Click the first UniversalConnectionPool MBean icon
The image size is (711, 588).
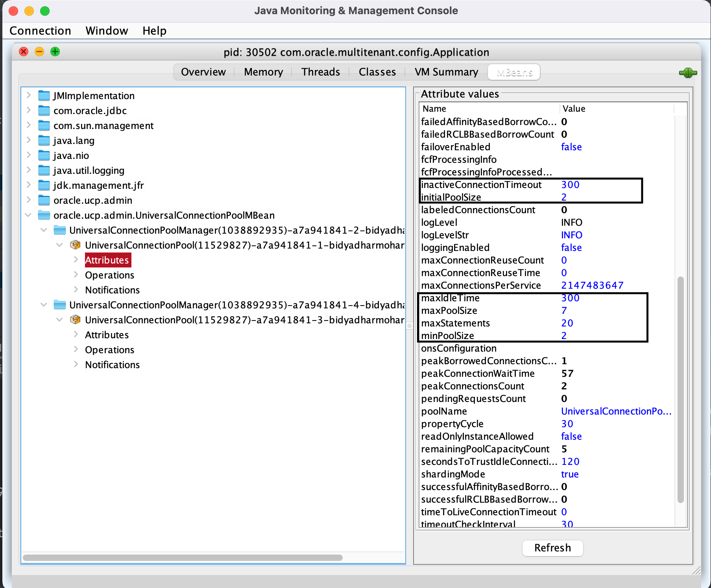click(x=75, y=245)
